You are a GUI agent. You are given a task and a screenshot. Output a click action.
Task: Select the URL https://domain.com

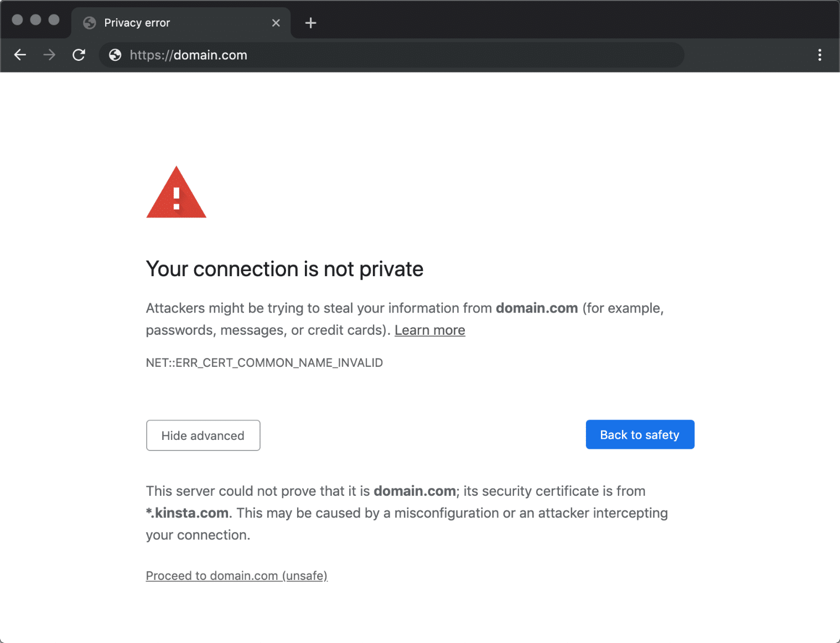click(x=188, y=55)
